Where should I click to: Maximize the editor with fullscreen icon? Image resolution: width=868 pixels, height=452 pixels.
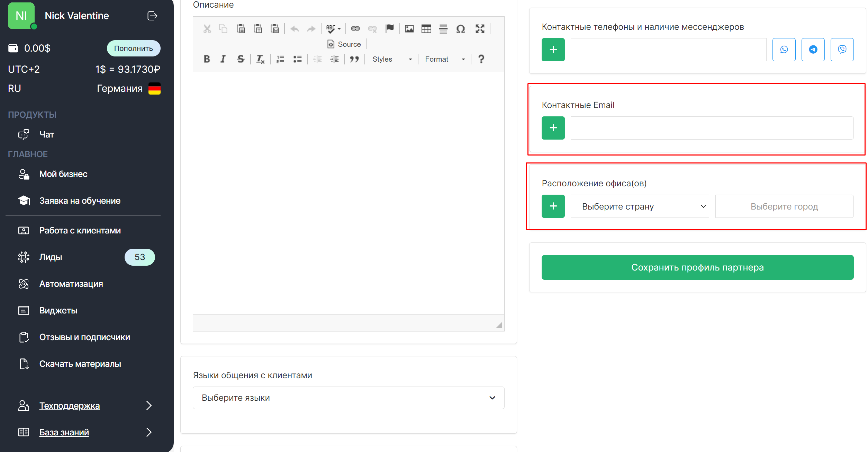[x=480, y=29]
